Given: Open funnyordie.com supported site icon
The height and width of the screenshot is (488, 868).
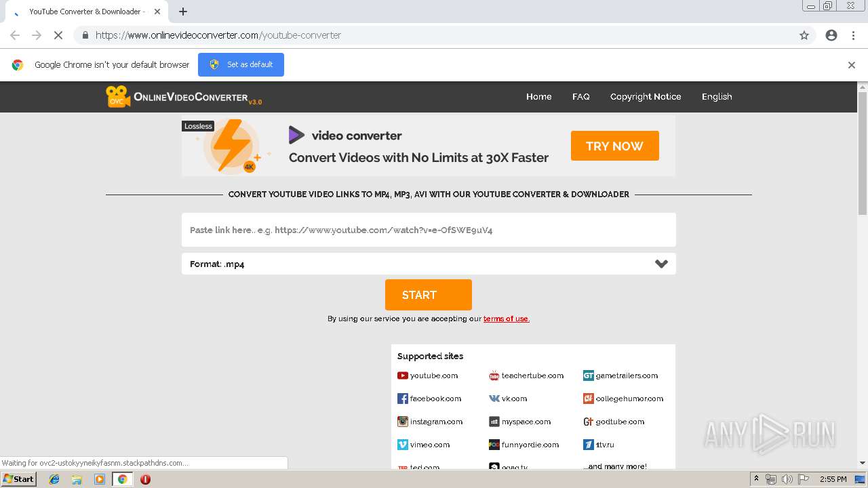Looking at the screenshot, I should [494, 445].
